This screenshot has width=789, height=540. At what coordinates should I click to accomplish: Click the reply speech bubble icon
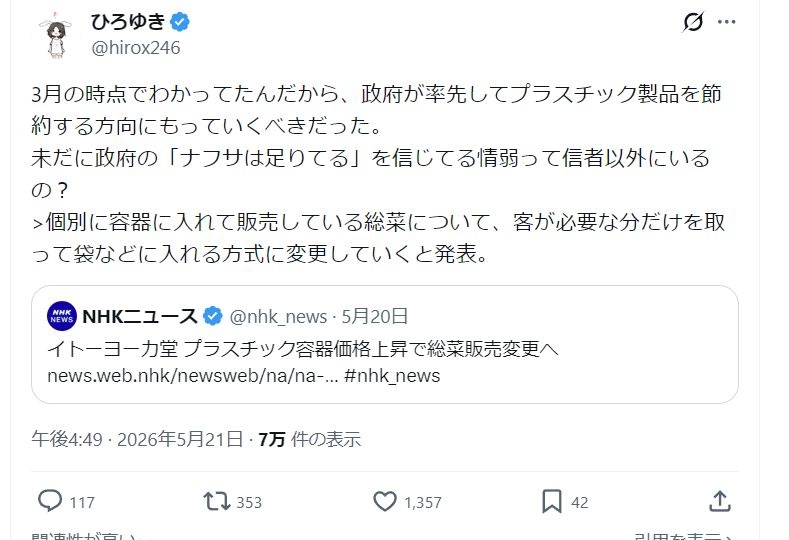50,501
